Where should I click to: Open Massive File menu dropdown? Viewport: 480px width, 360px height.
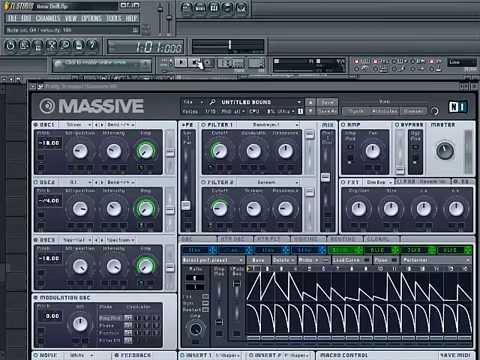coord(193,102)
